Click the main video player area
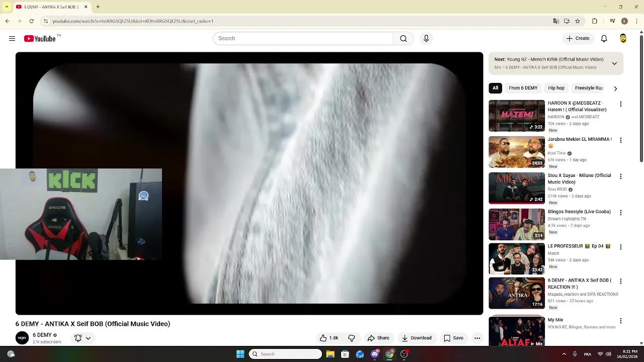 (x=249, y=184)
